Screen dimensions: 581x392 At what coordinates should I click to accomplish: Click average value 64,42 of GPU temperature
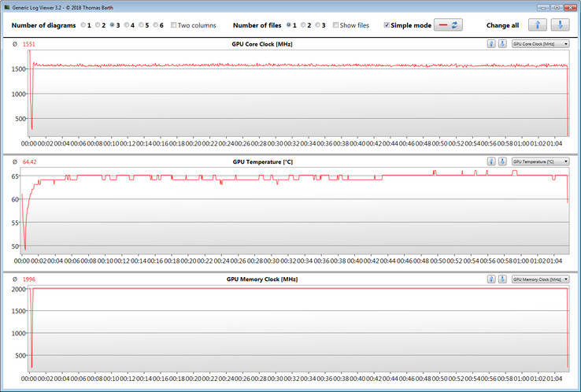click(30, 162)
